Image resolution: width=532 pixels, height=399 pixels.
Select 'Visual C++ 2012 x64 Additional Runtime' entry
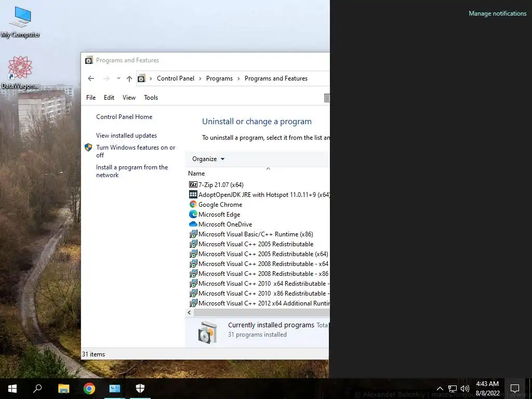point(264,303)
